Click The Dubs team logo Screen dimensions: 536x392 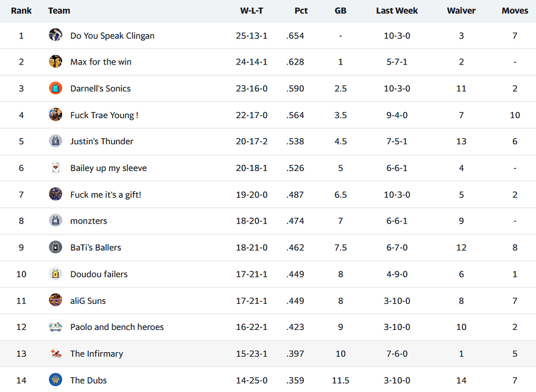tap(55, 380)
